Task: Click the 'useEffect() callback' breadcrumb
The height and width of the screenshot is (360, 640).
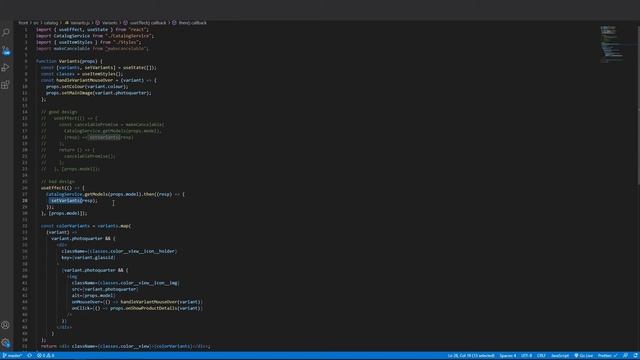Action: (144, 23)
